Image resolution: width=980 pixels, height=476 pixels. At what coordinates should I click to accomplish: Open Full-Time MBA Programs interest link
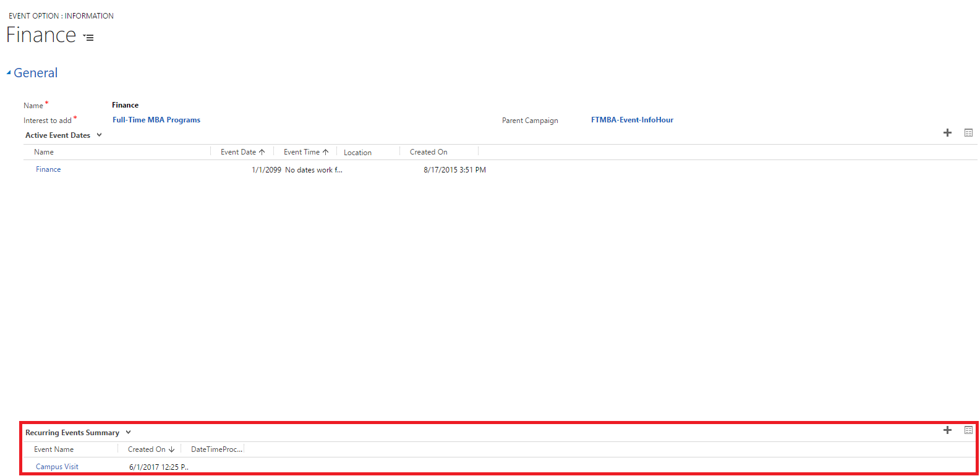(x=156, y=120)
